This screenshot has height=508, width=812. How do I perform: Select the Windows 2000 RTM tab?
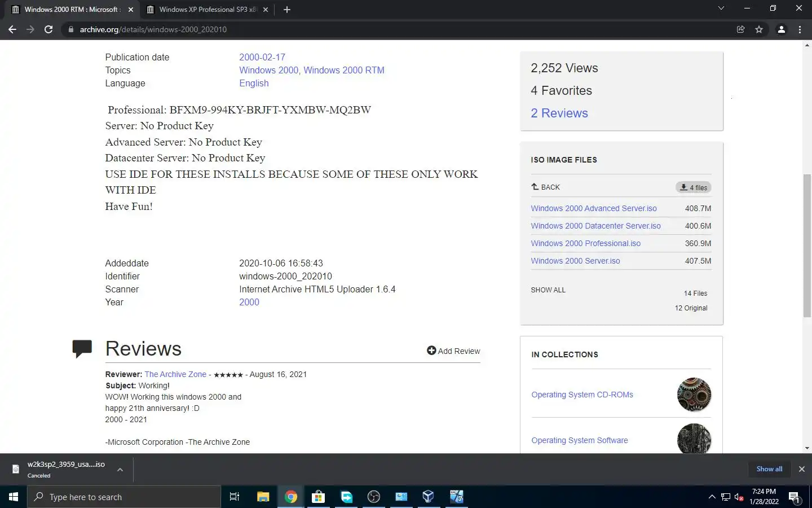(72, 10)
